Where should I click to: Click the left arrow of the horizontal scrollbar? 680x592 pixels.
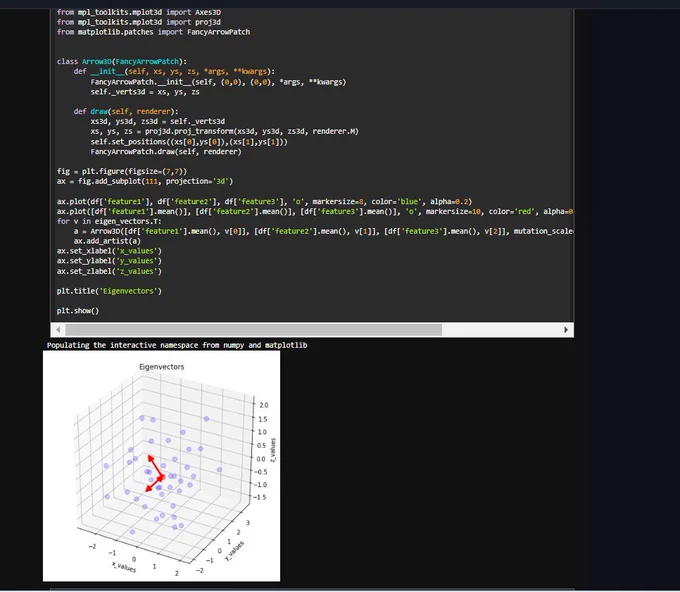[58, 330]
